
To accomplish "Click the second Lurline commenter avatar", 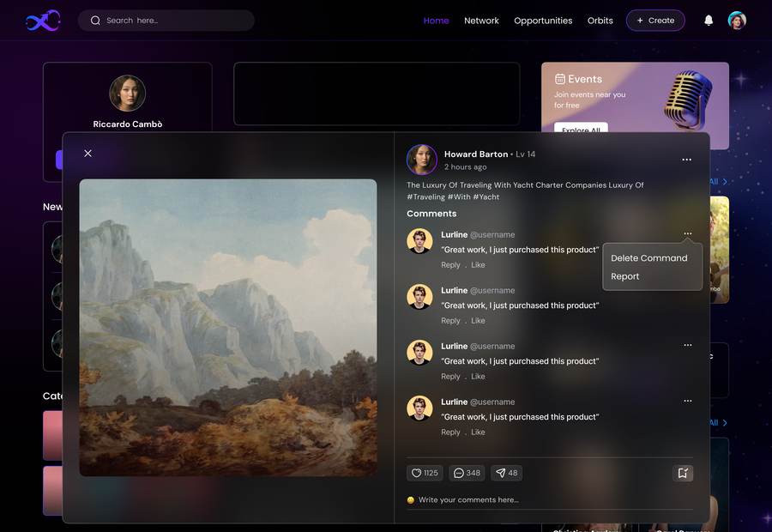I will pyautogui.click(x=419, y=297).
